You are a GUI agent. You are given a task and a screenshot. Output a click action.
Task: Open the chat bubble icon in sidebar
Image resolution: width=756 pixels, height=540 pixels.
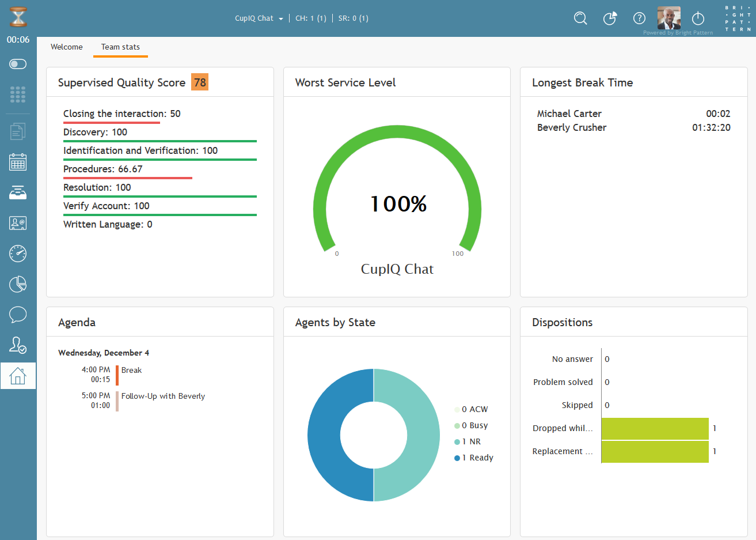[x=18, y=315]
